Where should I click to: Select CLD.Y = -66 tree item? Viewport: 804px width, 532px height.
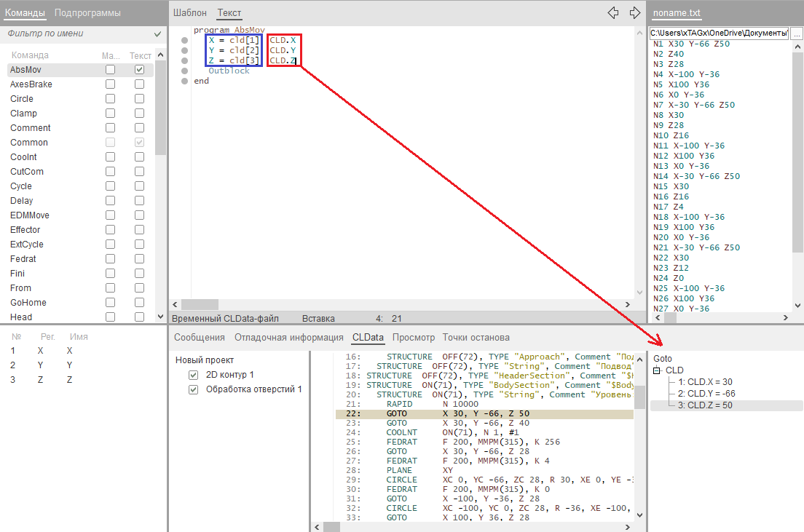coord(705,394)
